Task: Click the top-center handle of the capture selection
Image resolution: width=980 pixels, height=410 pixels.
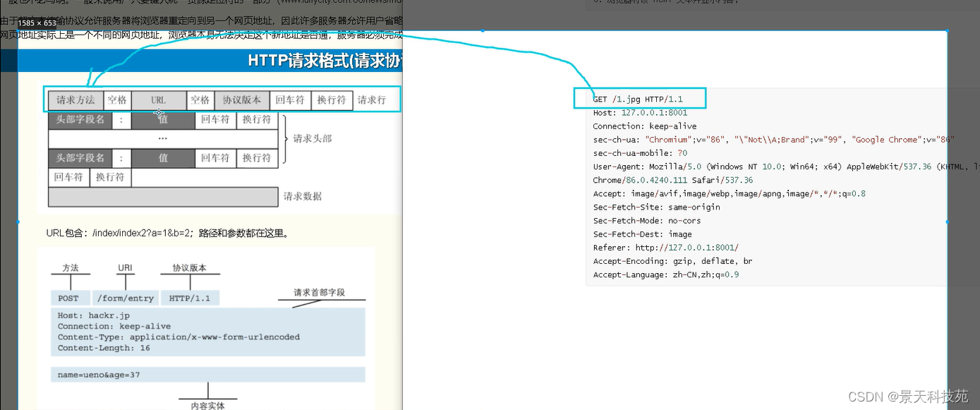Action: tap(483, 31)
